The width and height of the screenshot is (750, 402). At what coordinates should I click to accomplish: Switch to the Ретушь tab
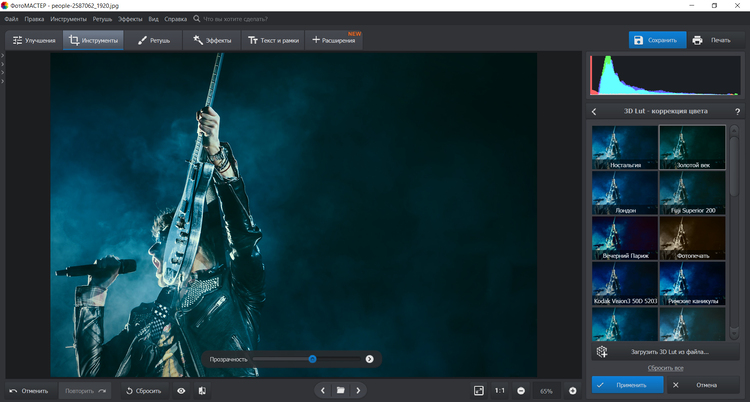(153, 40)
